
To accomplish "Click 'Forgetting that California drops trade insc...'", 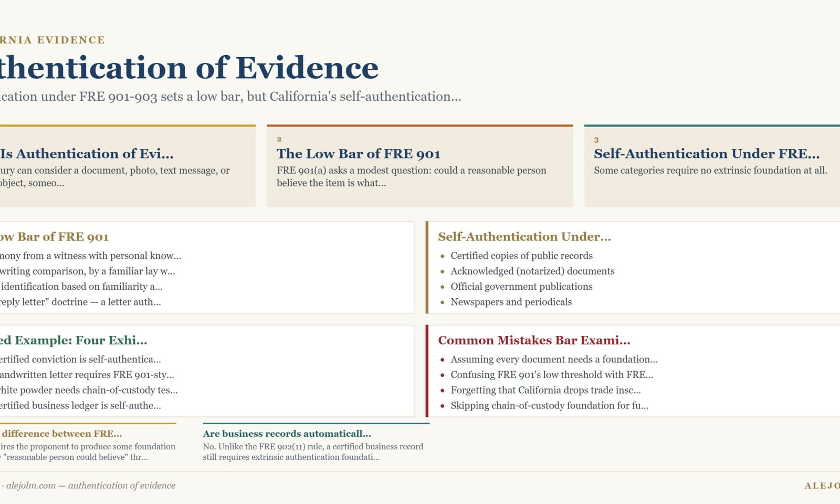I will (545, 390).
